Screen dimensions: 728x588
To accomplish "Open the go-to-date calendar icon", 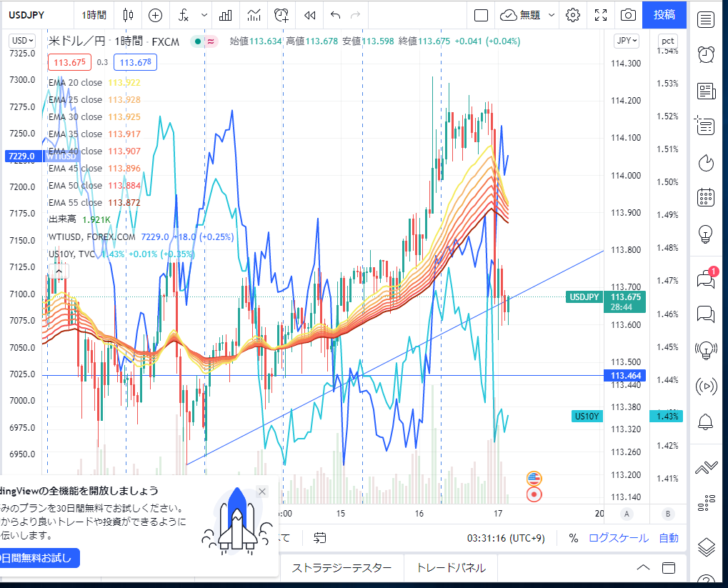I will [x=319, y=538].
